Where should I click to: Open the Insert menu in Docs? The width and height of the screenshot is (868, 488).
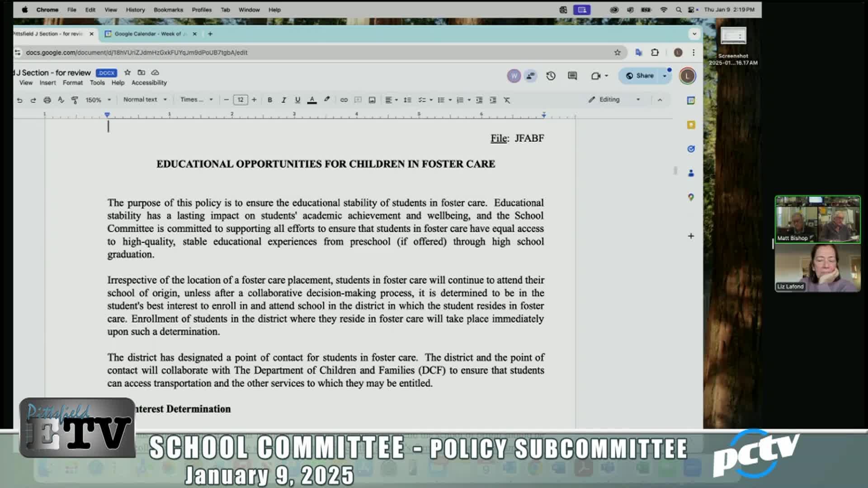47,83
